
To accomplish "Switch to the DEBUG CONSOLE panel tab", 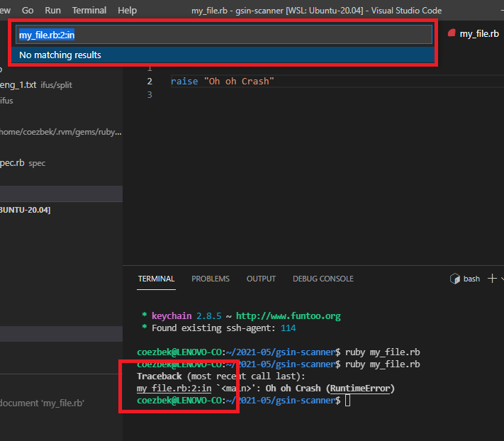I will pos(323,279).
